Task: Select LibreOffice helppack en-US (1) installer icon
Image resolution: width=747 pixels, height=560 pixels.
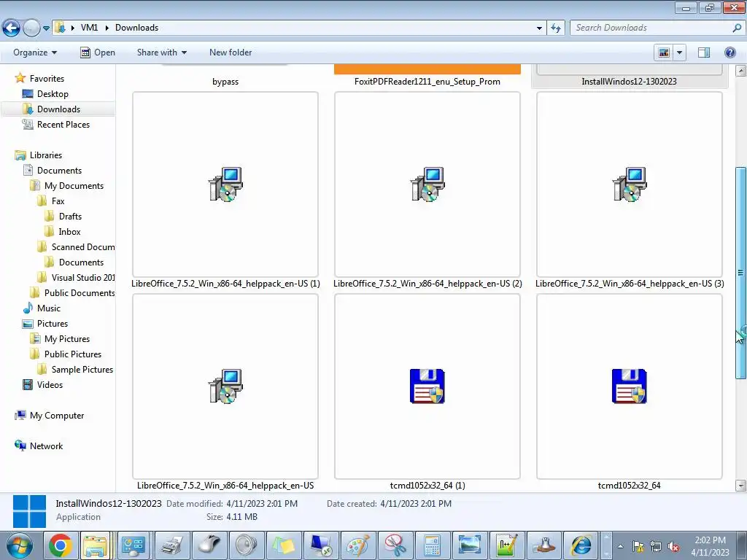Action: [225, 184]
